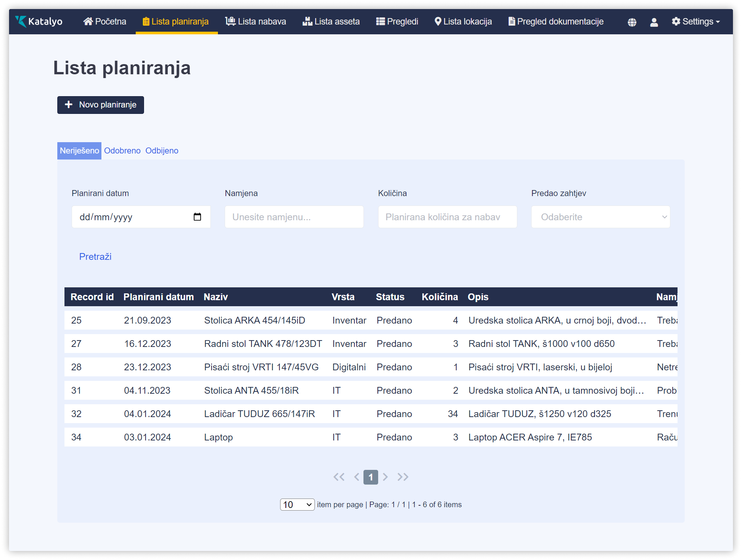Open Lista nabava in navigation bar
Image resolution: width=742 pixels, height=560 pixels.
click(x=256, y=21)
